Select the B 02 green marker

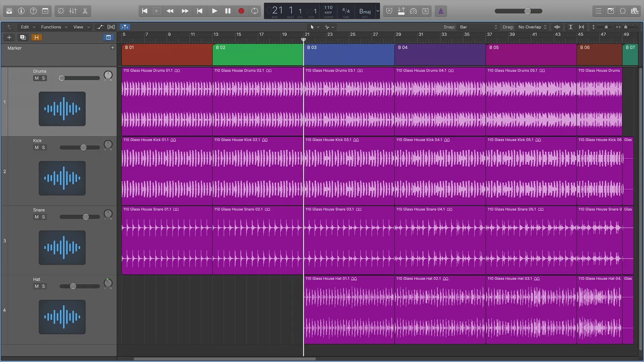coord(258,55)
